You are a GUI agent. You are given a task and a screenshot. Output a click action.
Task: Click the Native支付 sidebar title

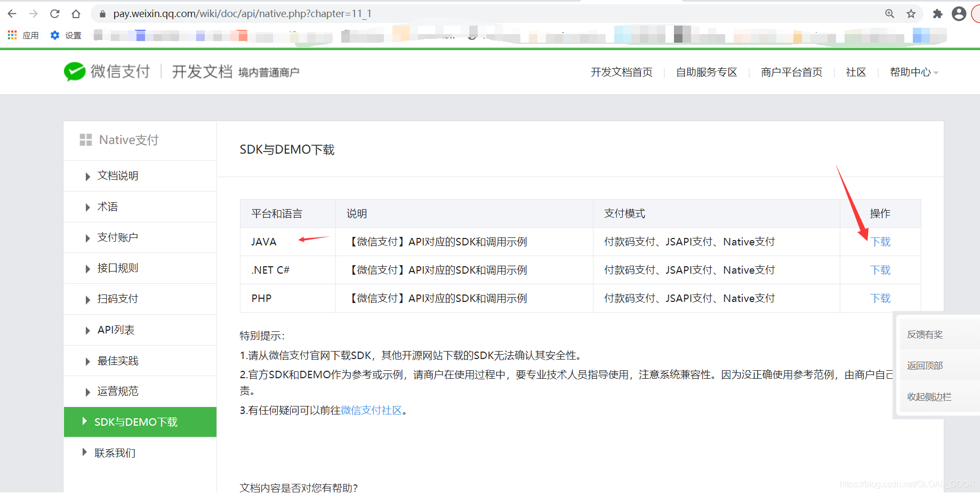129,140
